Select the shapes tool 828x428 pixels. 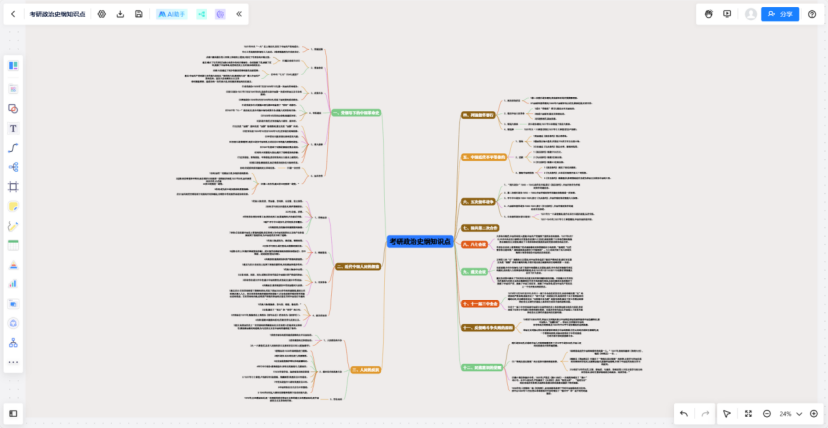[13, 109]
